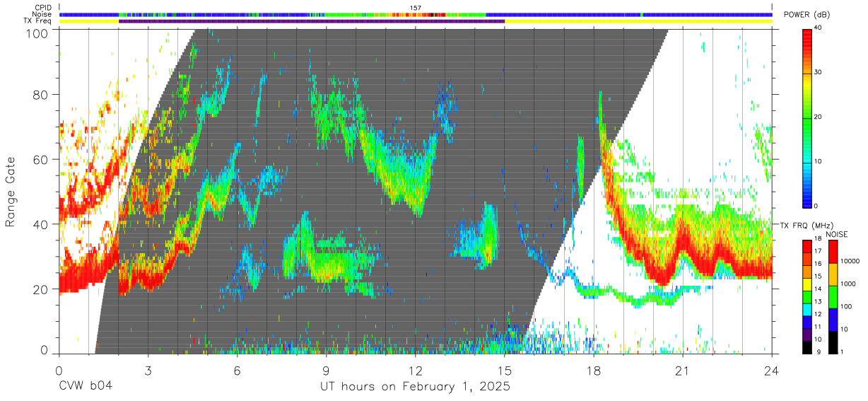868x401 pixels.
Task: Click the CPID label
Action: [44, 8]
